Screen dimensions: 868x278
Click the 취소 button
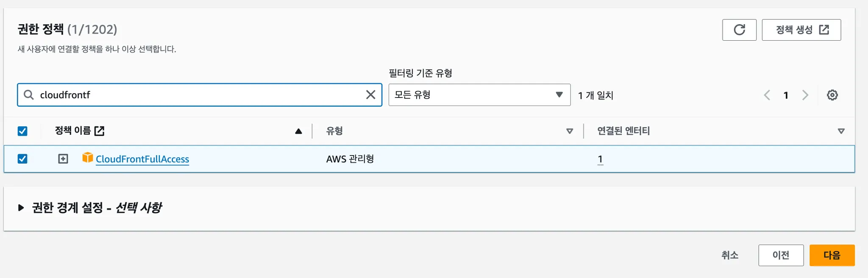click(x=730, y=255)
